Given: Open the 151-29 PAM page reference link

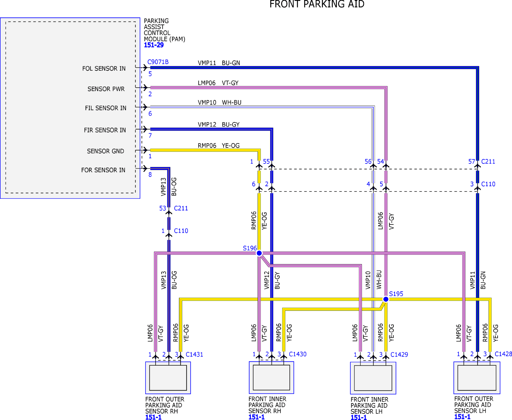Looking at the screenshot, I should point(154,45).
